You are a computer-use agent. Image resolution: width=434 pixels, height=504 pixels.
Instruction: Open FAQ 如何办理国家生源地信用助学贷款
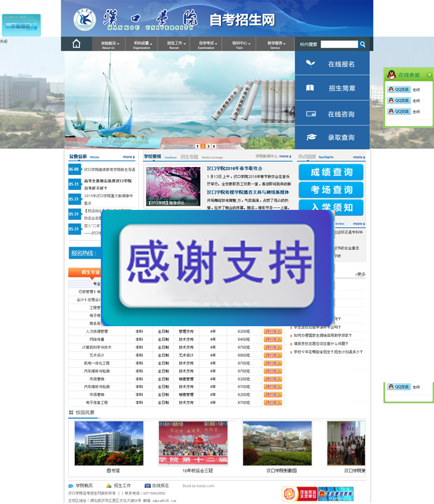click(x=322, y=336)
